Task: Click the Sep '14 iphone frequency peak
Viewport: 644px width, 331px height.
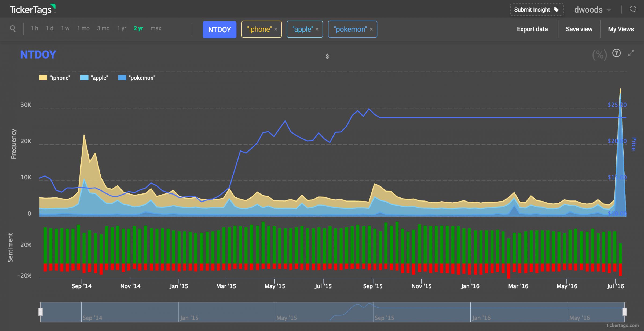Action: (x=84, y=135)
